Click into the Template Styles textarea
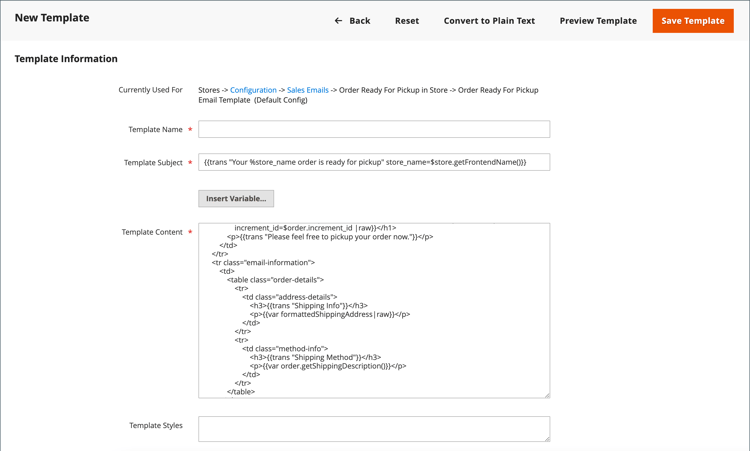750x451 pixels. coord(374,428)
